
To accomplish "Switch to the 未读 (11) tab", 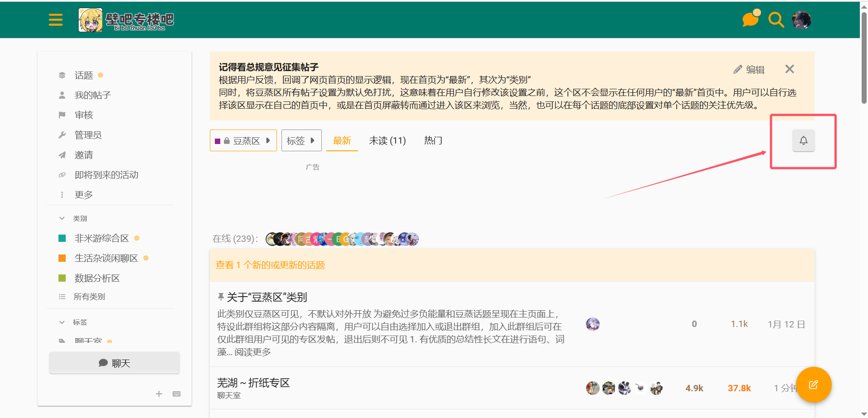I will [x=387, y=140].
